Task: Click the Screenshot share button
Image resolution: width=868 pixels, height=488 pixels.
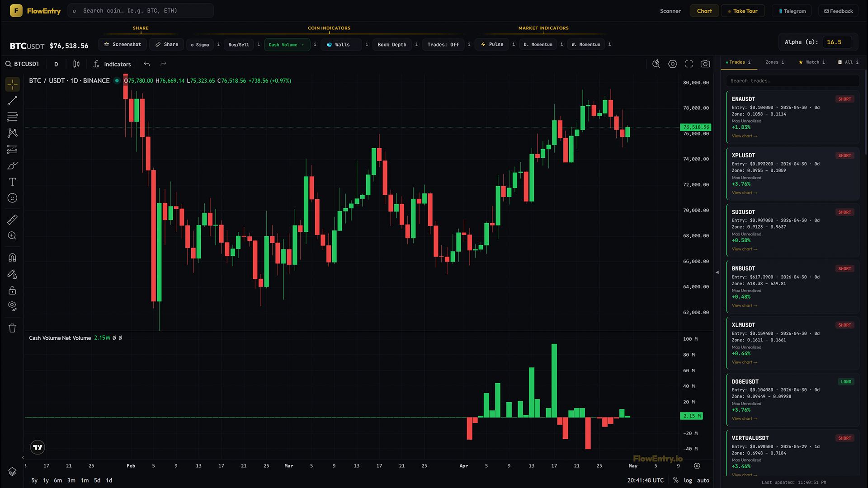Action: tap(123, 44)
